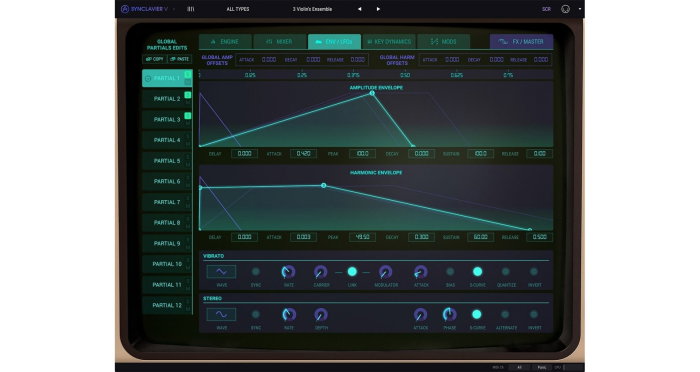The width and height of the screenshot is (700, 372).
Task: Select Partial 4
Action: coord(167,140)
